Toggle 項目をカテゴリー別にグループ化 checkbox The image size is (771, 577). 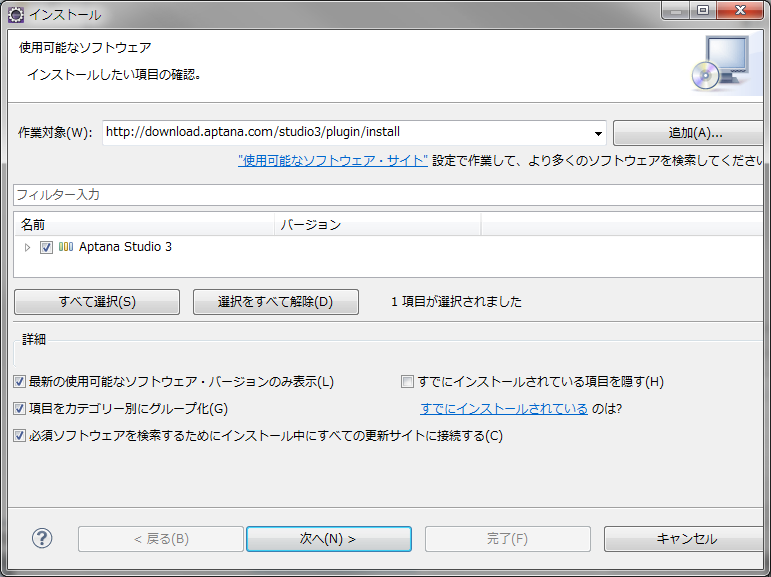(x=19, y=409)
